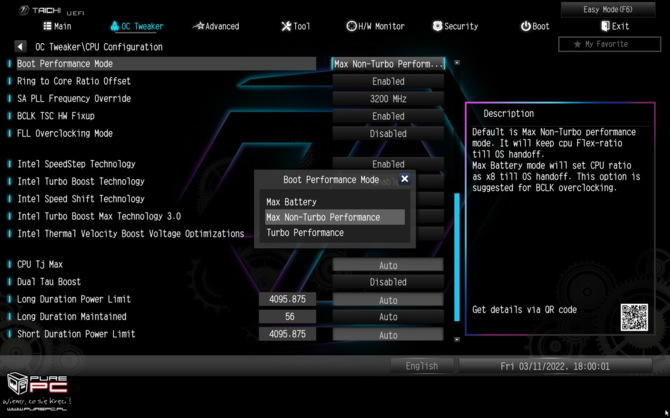Image resolution: width=670 pixels, height=418 pixels.
Task: Click the Exit door icon
Action: [x=605, y=26]
